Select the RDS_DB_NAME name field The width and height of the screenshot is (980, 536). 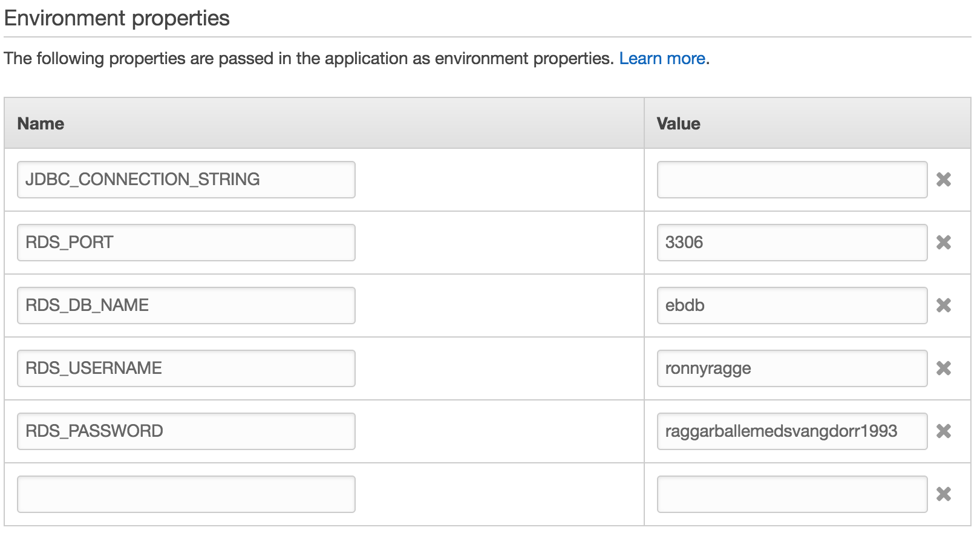pos(186,306)
